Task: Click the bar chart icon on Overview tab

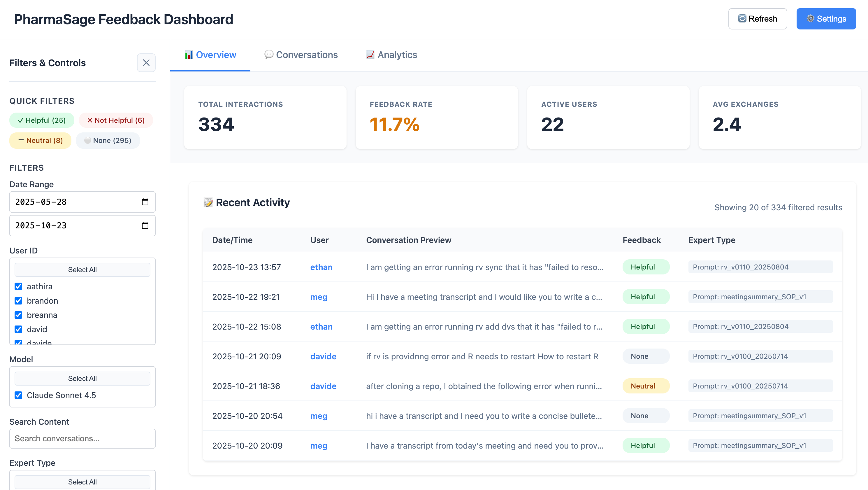Action: [189, 54]
